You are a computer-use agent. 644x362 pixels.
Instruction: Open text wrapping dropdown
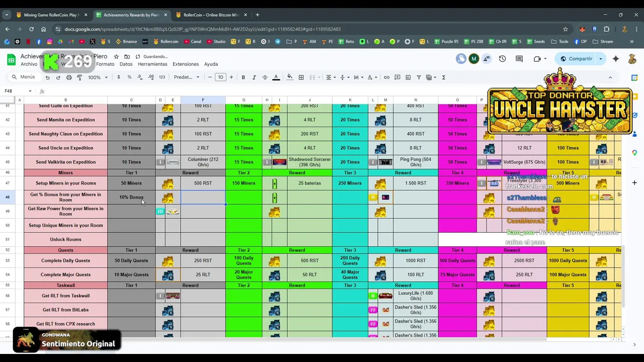coord(358,77)
